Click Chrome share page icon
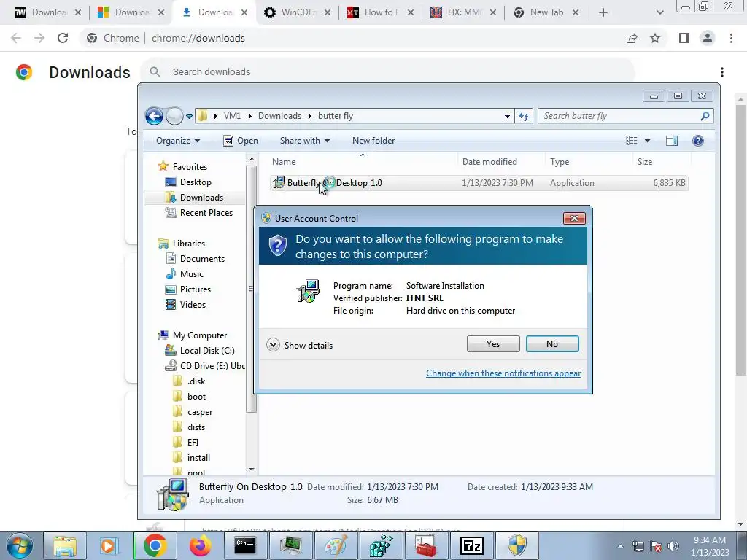The width and height of the screenshot is (747, 560). pos(632,38)
